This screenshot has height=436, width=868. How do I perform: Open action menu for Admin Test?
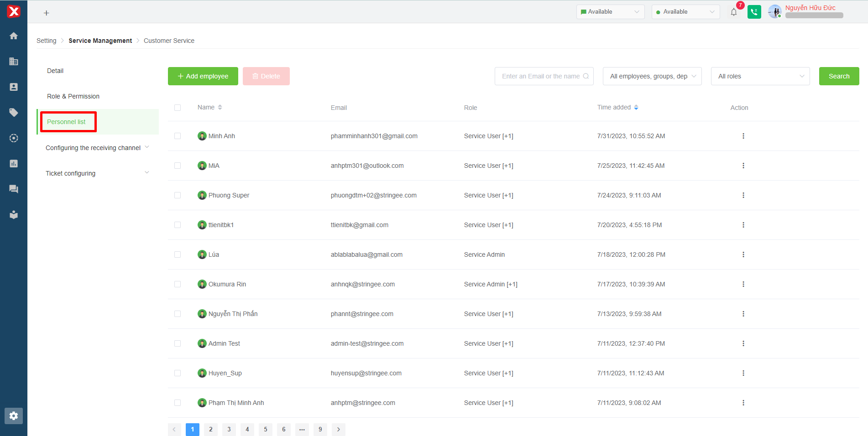point(743,343)
